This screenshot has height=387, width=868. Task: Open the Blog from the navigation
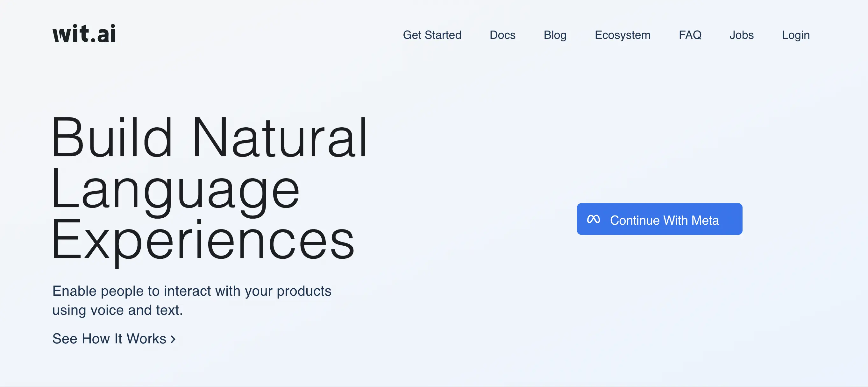[x=555, y=35]
